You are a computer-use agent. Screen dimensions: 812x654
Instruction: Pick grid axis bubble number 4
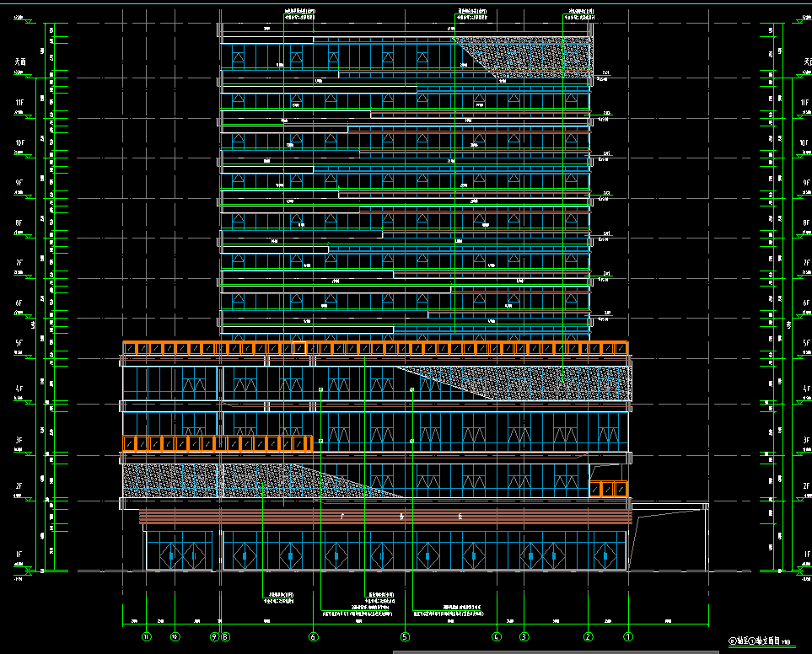(497, 636)
